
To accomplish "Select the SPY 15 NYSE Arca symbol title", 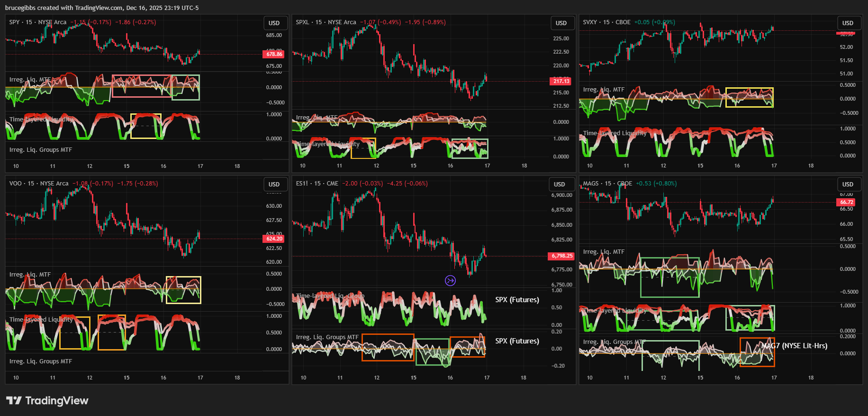I will click(38, 22).
